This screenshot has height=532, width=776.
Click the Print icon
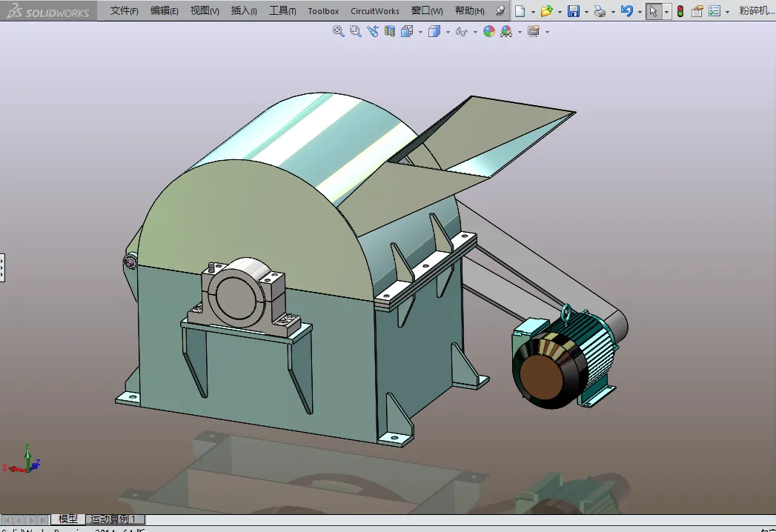click(x=600, y=11)
